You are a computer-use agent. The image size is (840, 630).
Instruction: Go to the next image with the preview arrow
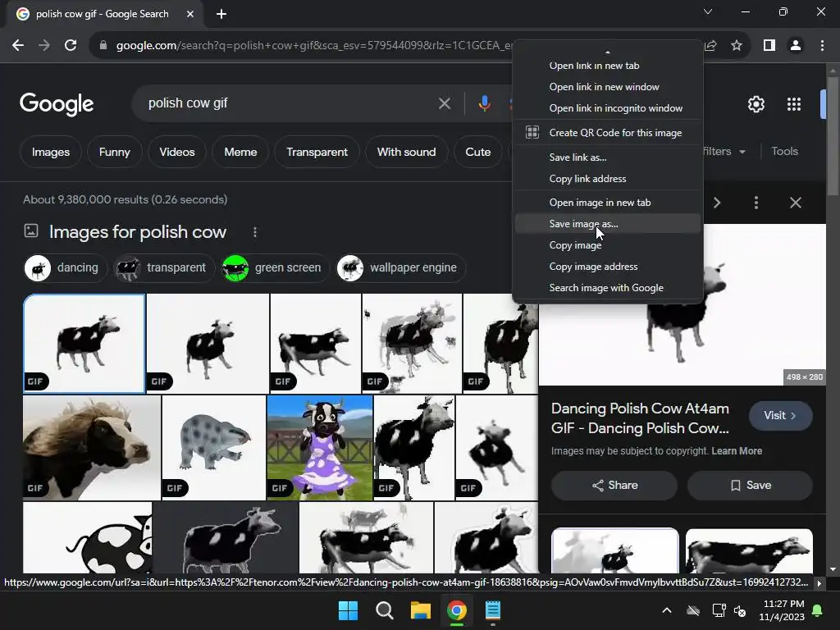(717, 203)
